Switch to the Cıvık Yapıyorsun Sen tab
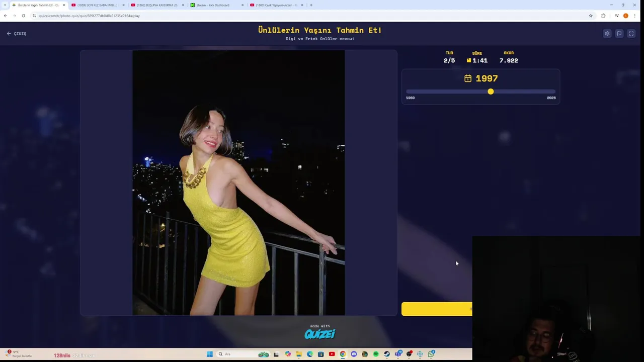The height and width of the screenshot is (362, 644). pyautogui.click(x=276, y=5)
